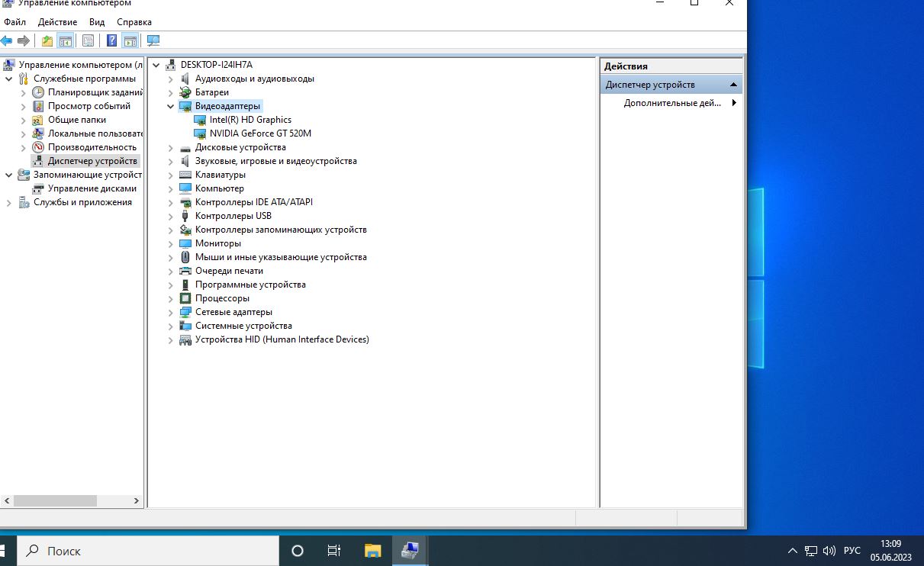Click the scan for hardware changes monitor icon
The height and width of the screenshot is (566, 924).
tap(153, 40)
